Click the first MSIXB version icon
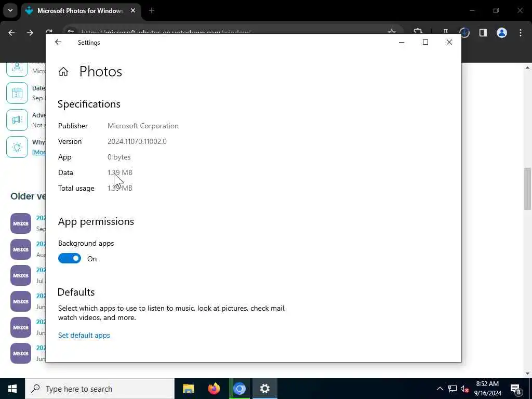Image resolution: width=532 pixels, height=399 pixels. tap(21, 223)
